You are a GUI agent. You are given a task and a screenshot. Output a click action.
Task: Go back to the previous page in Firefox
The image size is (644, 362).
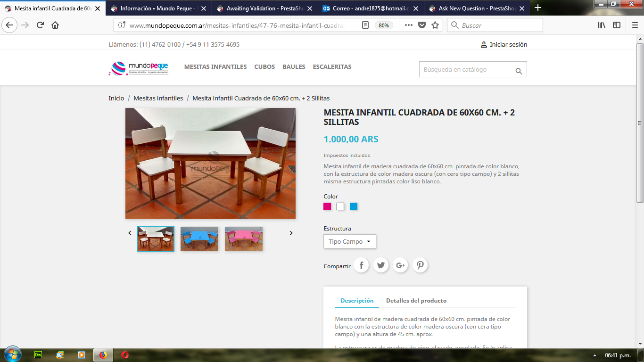10,25
